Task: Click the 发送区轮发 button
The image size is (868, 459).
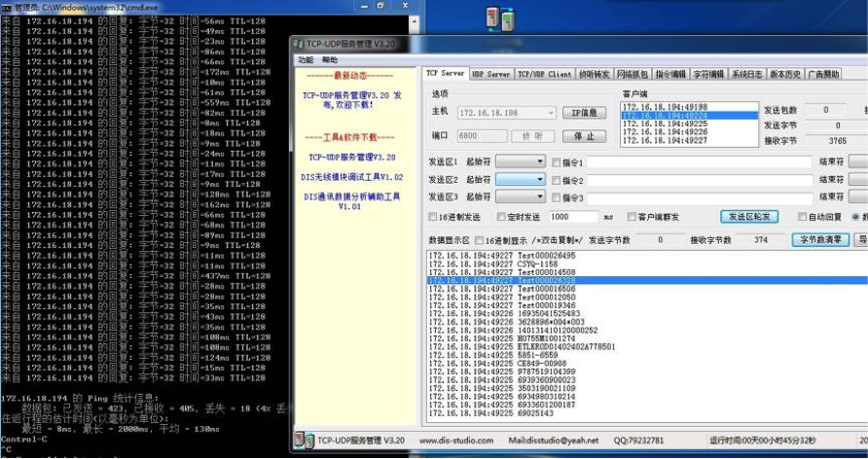Action: pyautogui.click(x=749, y=217)
